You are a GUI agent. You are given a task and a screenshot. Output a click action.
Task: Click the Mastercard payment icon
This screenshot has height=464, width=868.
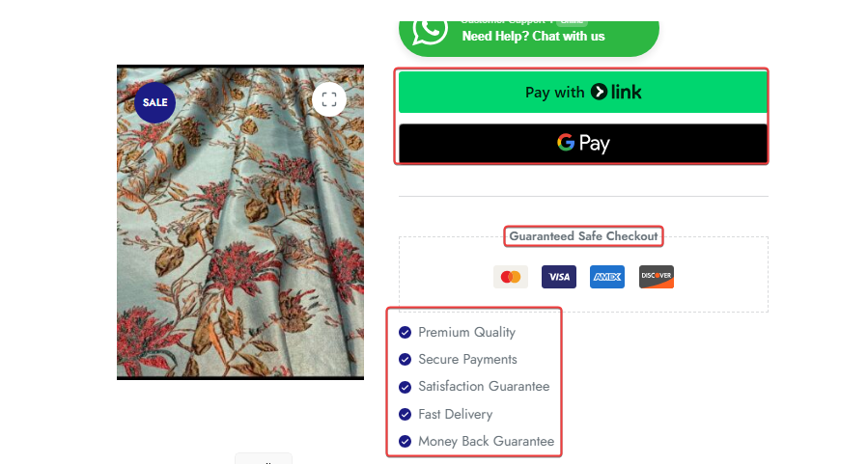point(511,277)
